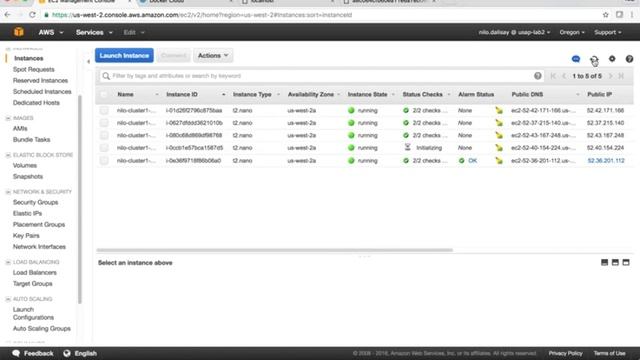Collapse the IMAGES sidebar section

pyautogui.click(x=8, y=118)
